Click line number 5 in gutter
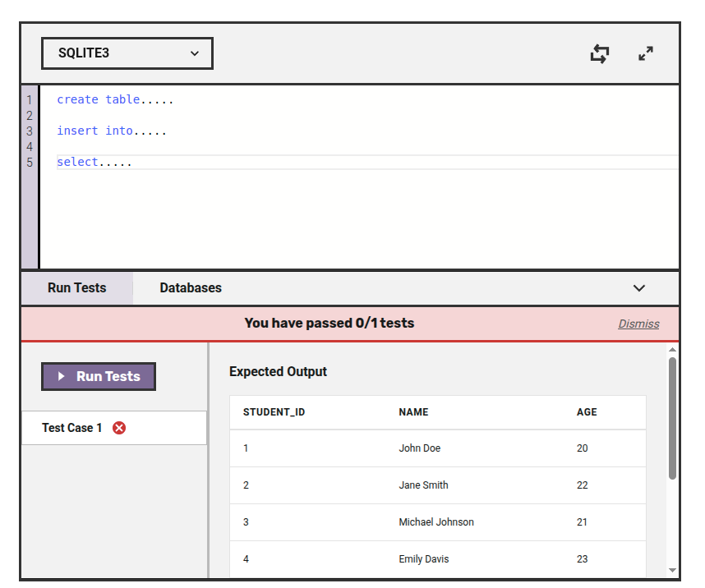This screenshot has width=705, height=588. tap(30, 163)
